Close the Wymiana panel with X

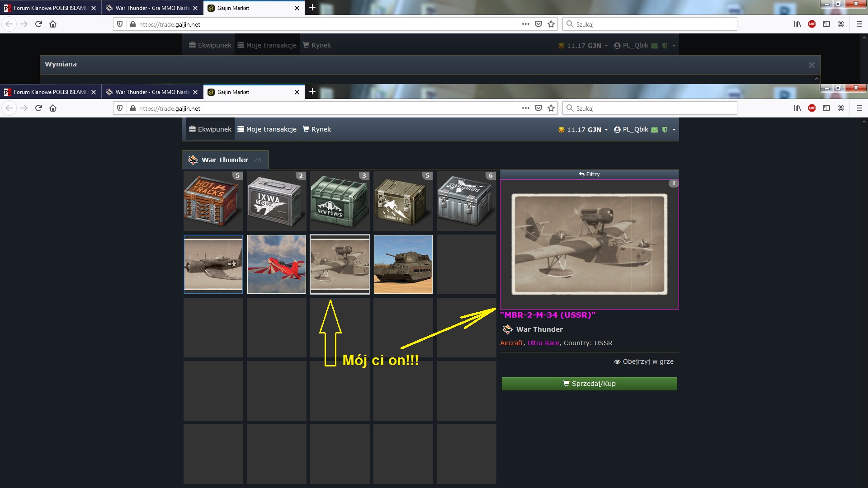pyautogui.click(x=811, y=65)
